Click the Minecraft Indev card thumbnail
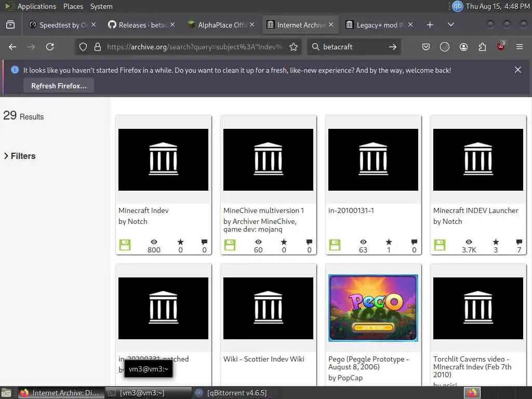Image resolution: width=532 pixels, height=399 pixels. tap(163, 159)
